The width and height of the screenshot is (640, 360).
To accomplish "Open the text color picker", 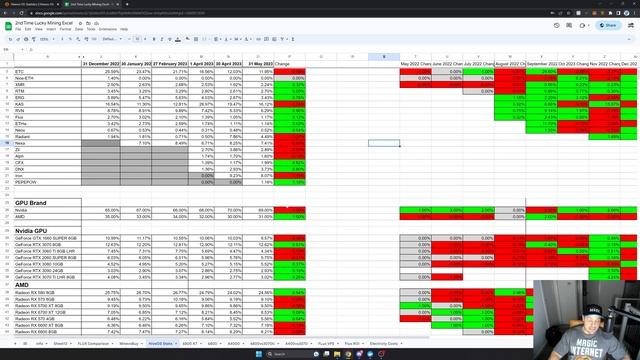I will pos(178,39).
